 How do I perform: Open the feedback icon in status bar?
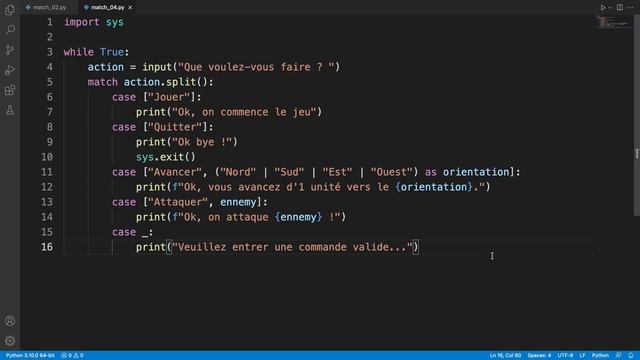(619, 356)
